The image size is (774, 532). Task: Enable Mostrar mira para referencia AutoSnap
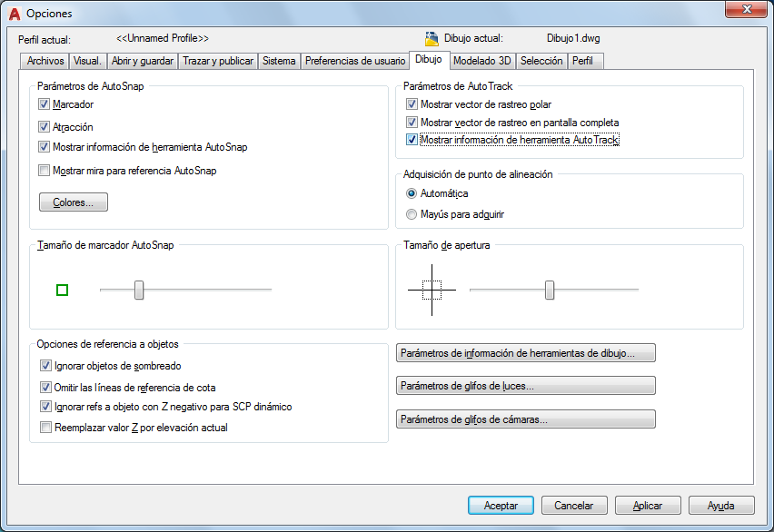point(44,171)
